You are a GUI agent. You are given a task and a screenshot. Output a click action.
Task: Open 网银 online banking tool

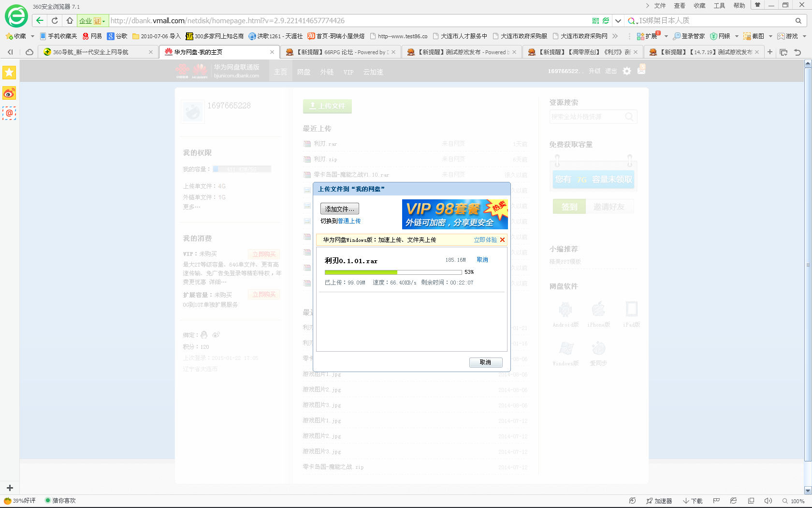coord(720,36)
